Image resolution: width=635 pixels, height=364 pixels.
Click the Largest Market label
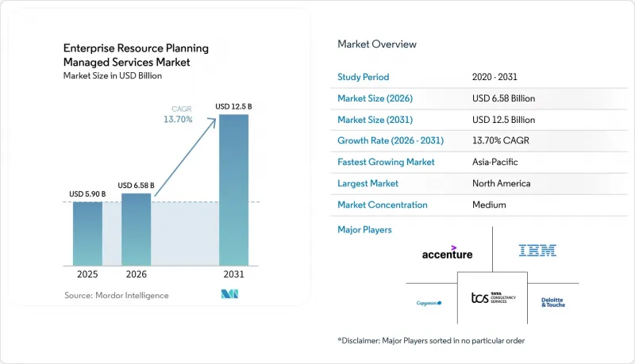point(368,183)
